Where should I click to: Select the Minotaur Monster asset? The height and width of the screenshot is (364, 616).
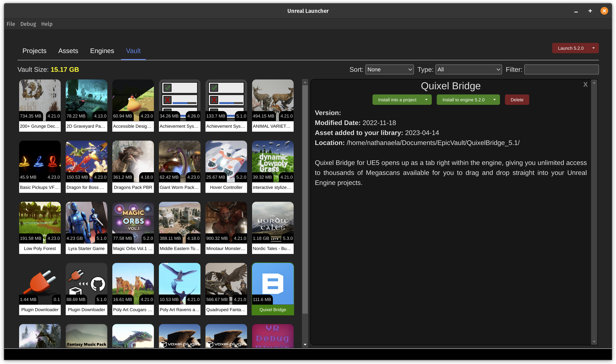226,228
